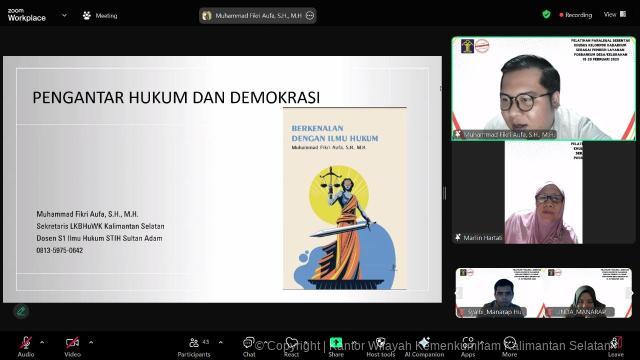Unmute the Audio microphone icon
640x360 pixels.
click(x=26, y=342)
